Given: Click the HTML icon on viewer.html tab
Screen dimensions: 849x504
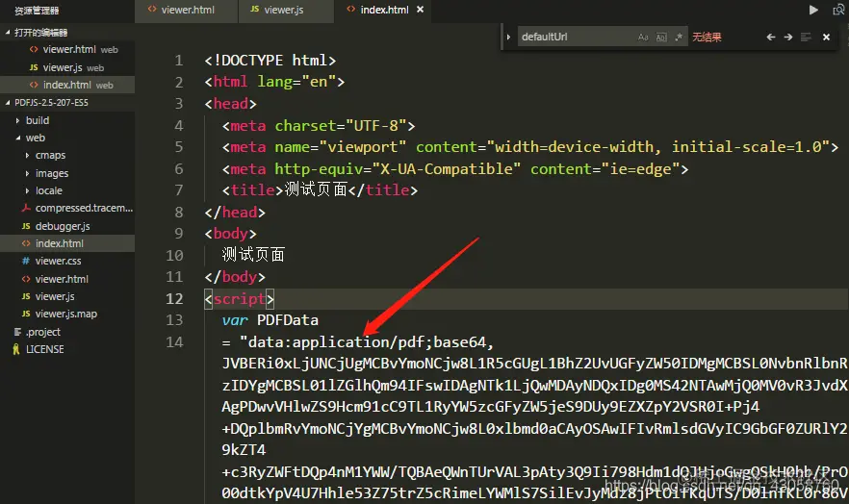Looking at the screenshot, I should 152,10.
